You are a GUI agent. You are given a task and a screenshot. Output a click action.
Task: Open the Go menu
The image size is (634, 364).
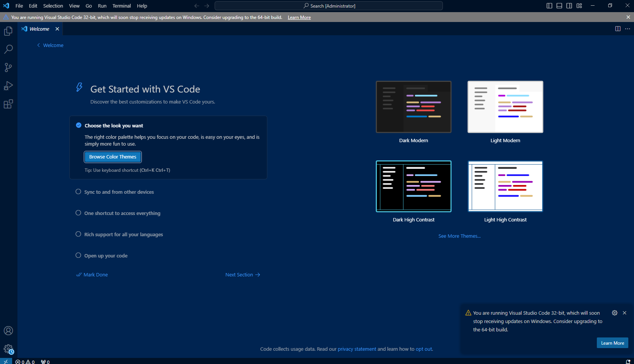[89, 6]
